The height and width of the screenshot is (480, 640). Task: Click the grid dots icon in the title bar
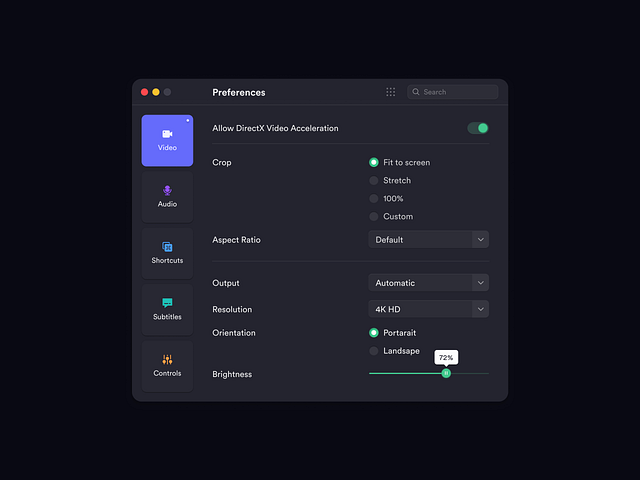(391, 92)
